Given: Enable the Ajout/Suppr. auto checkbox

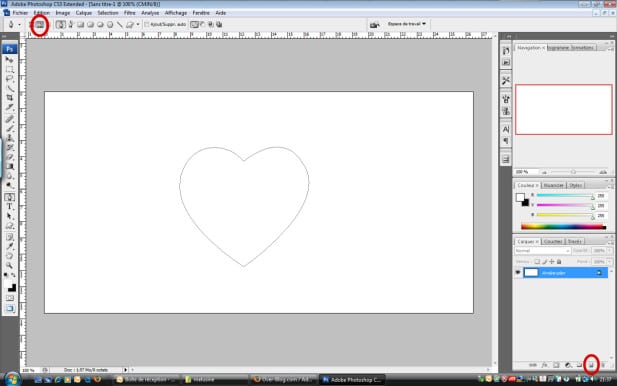Looking at the screenshot, I should click(147, 24).
